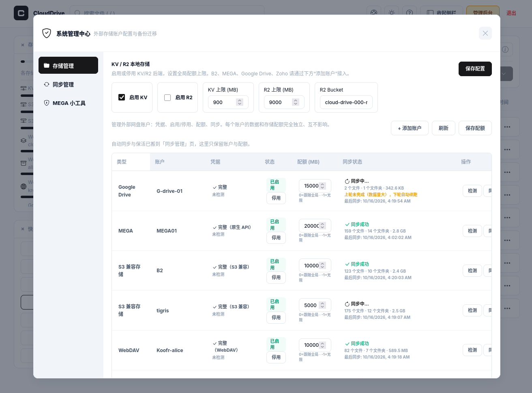Run 检测 for Koofr-alice account
Viewport: 532px width, 393px height.
click(472, 350)
